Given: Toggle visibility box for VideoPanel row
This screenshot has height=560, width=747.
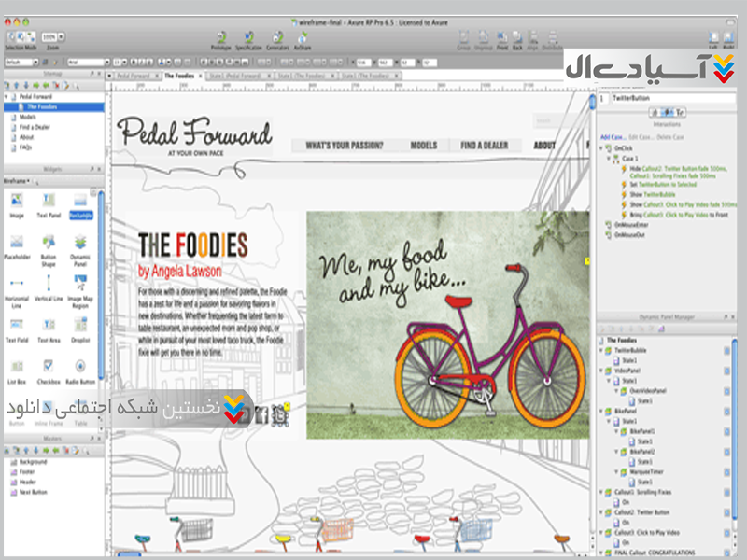Looking at the screenshot, I should [726, 371].
